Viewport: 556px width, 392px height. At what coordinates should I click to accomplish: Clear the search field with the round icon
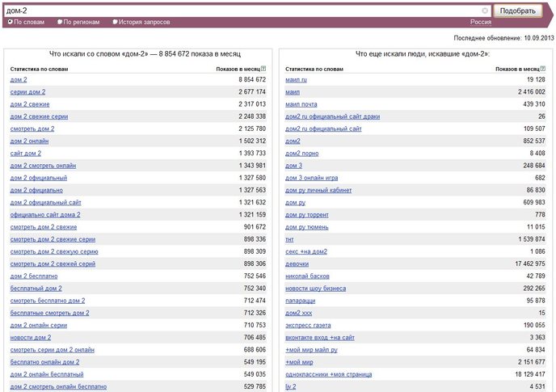pyautogui.click(x=485, y=11)
